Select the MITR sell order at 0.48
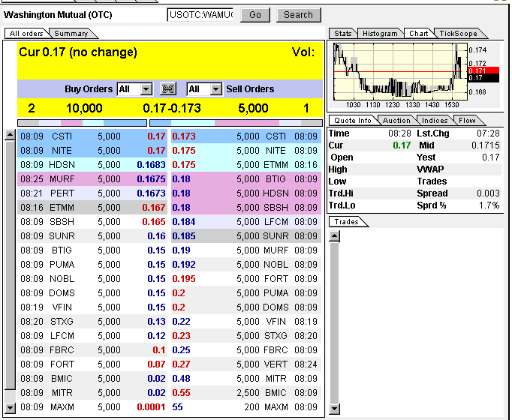 click(246, 378)
